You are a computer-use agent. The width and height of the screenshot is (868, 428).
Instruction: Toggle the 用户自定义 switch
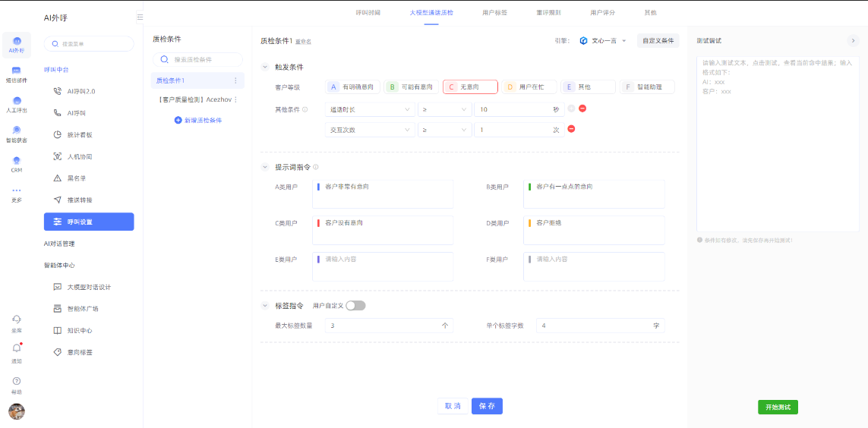tap(355, 306)
